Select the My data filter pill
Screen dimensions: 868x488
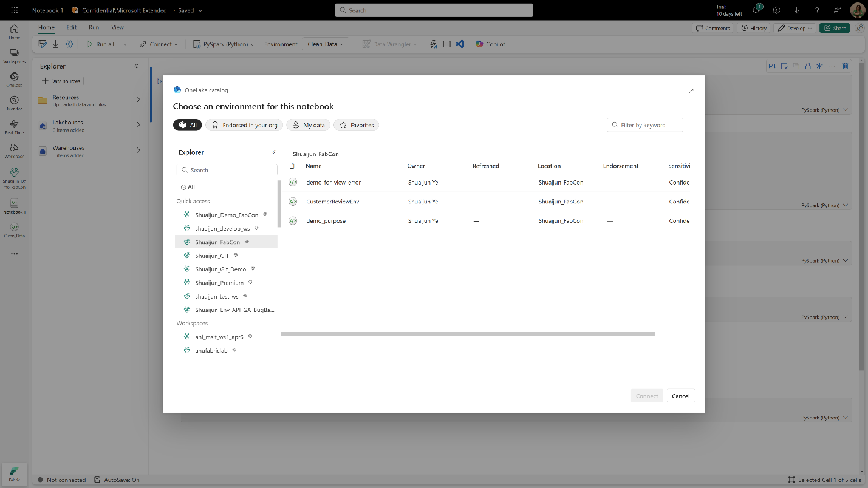[x=308, y=125]
